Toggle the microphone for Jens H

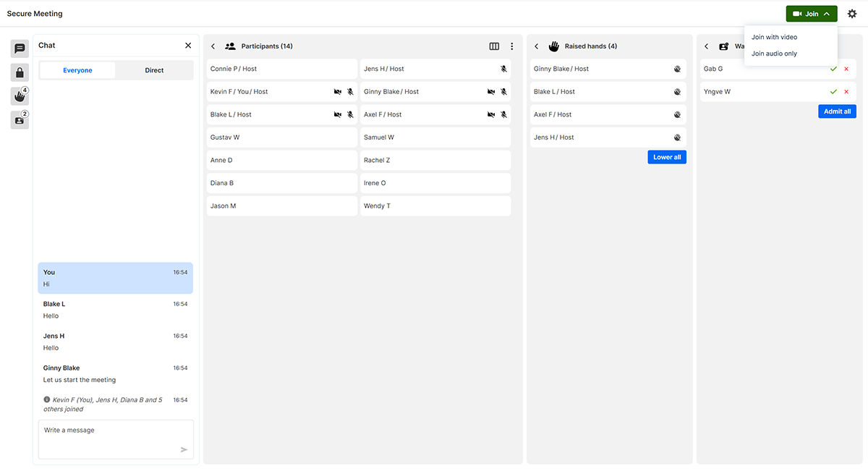click(x=503, y=69)
